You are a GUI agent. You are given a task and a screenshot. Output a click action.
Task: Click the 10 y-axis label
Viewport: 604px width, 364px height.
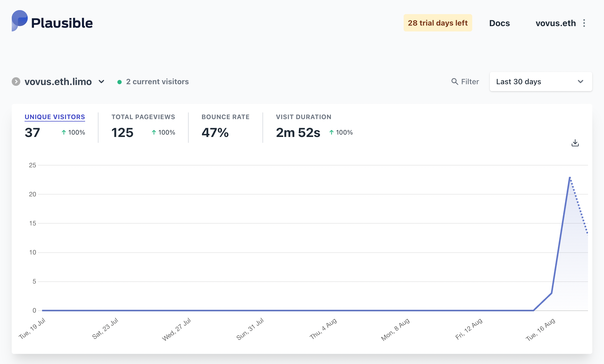(33, 252)
